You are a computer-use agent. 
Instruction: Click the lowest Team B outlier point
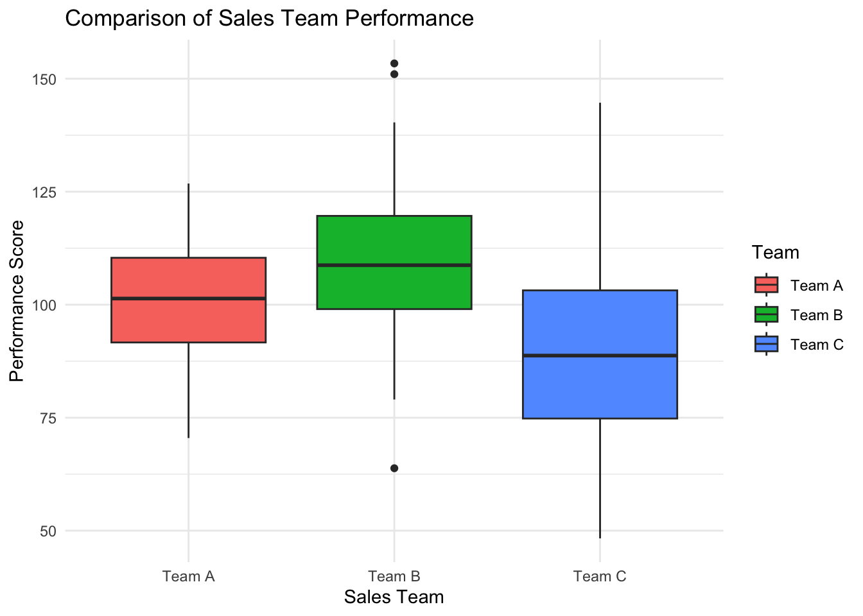pyautogui.click(x=394, y=468)
